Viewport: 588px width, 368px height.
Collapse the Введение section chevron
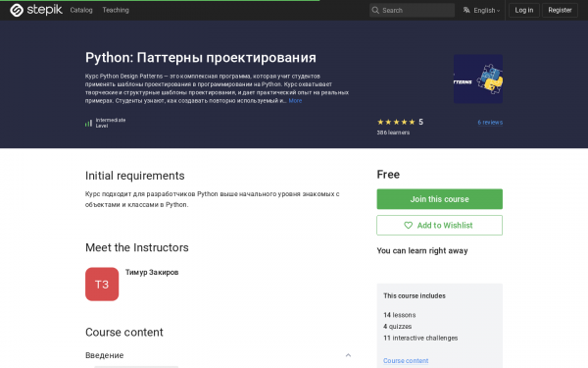pos(348,355)
